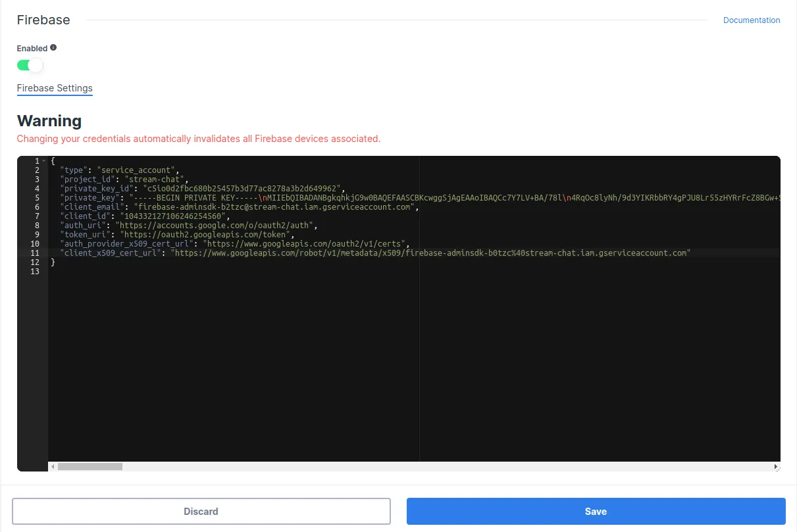Open the Firebase Settings link
797x532 pixels.
point(55,88)
